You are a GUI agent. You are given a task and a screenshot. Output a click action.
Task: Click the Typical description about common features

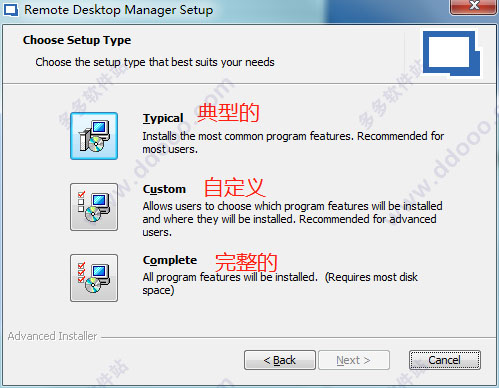tap(293, 143)
